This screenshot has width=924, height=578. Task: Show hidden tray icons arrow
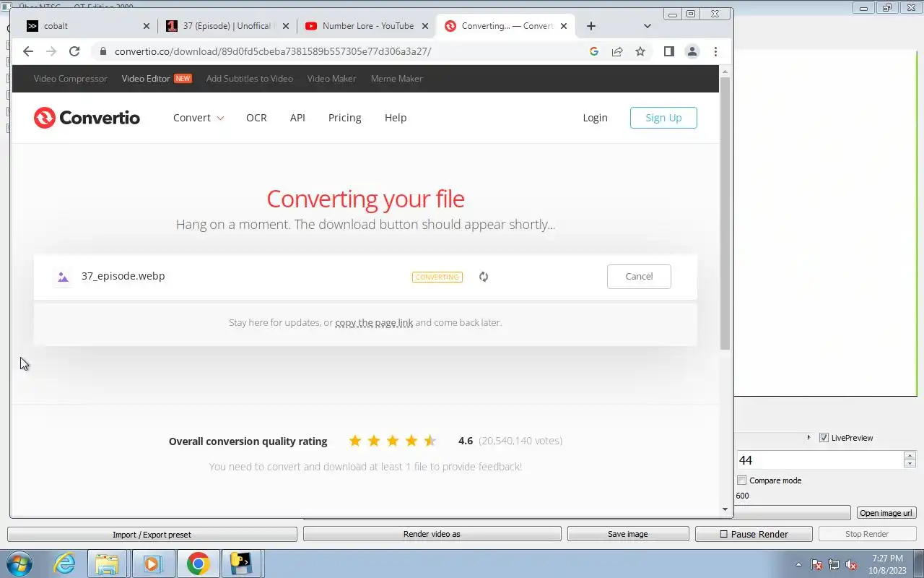(798, 565)
